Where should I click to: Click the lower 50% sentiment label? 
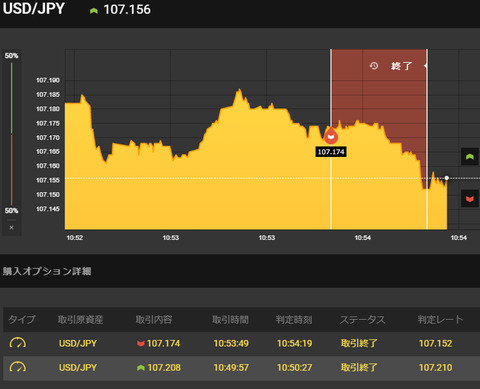click(11, 211)
